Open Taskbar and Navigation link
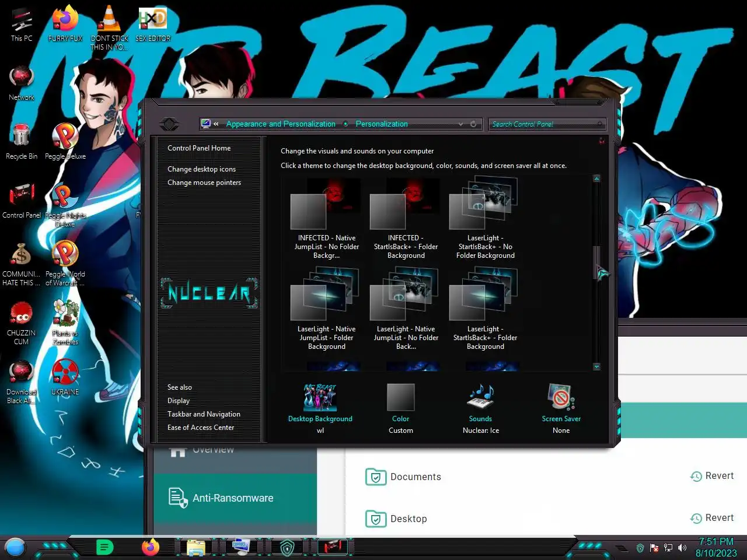Screen dimensions: 747x560 point(204,414)
